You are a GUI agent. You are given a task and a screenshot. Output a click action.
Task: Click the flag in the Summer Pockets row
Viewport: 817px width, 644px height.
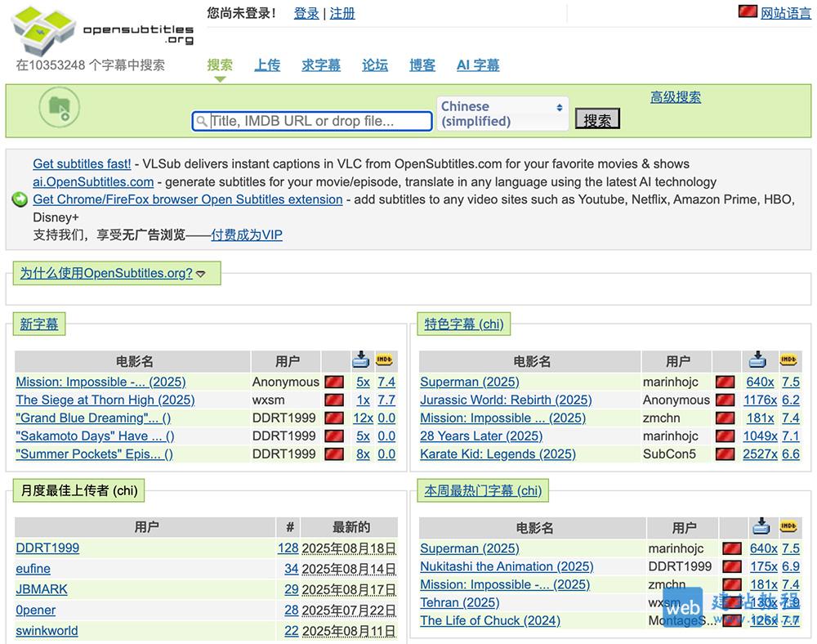[x=334, y=454]
